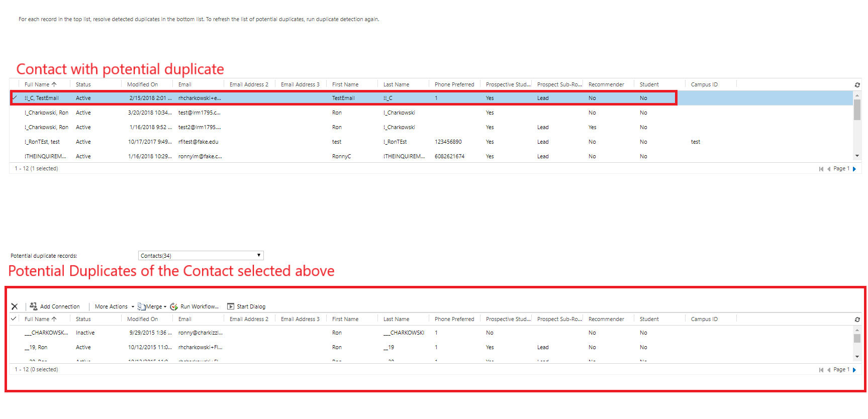This screenshot has height=419, width=868.
Task: Jump to first page of top grid
Action: click(821, 169)
